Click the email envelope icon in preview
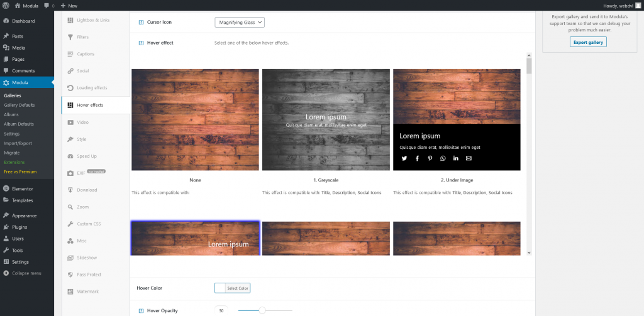Viewport: 644px width, 316px height. click(x=469, y=158)
